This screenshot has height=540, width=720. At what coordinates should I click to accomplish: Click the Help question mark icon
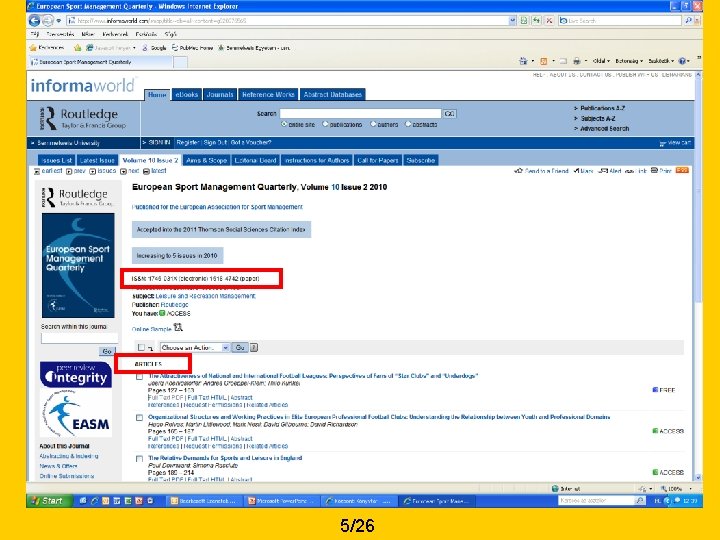682,61
